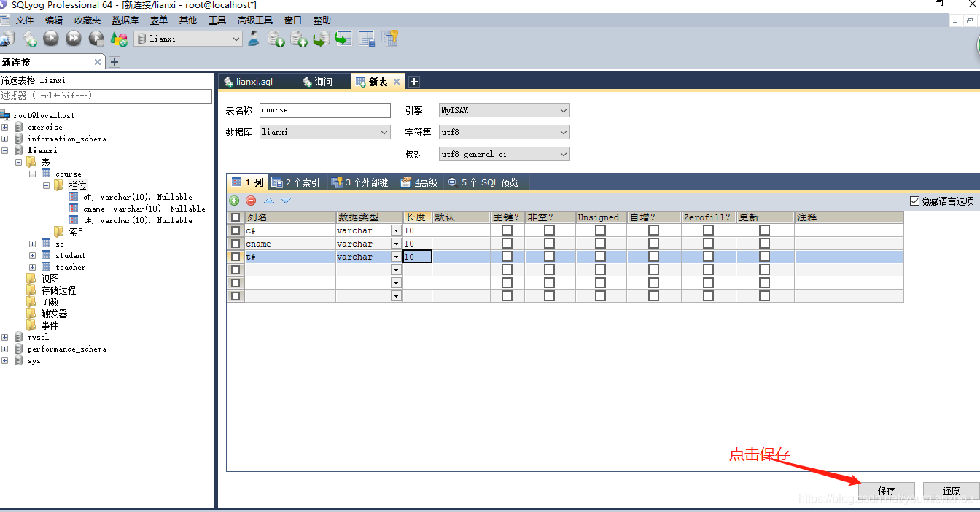Image resolution: width=980 pixels, height=512 pixels.
Task: Click the 保存 button
Action: point(886,491)
